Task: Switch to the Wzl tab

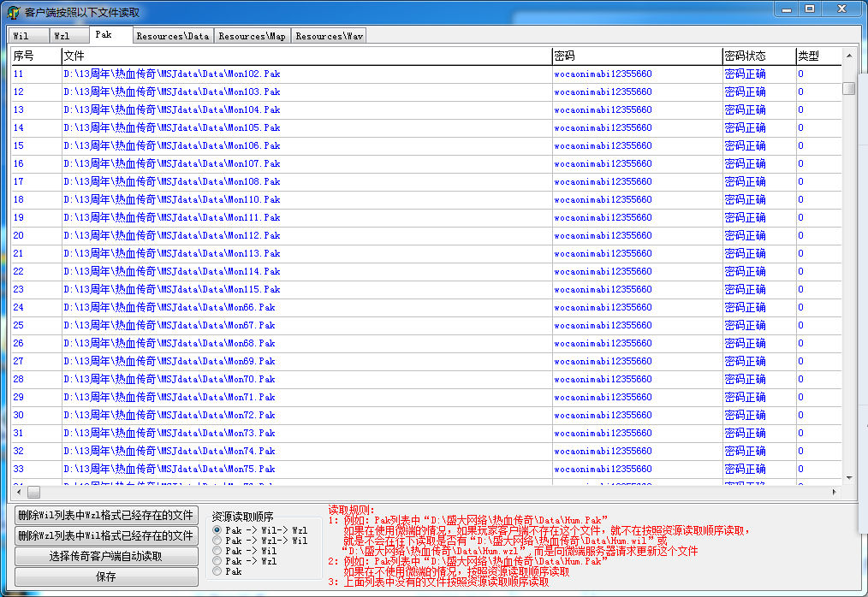Action: [69, 36]
